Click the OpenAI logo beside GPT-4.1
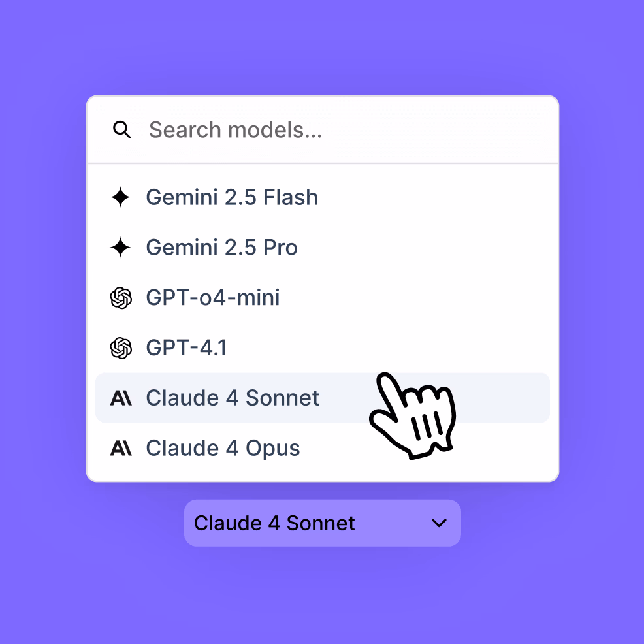 point(121,347)
